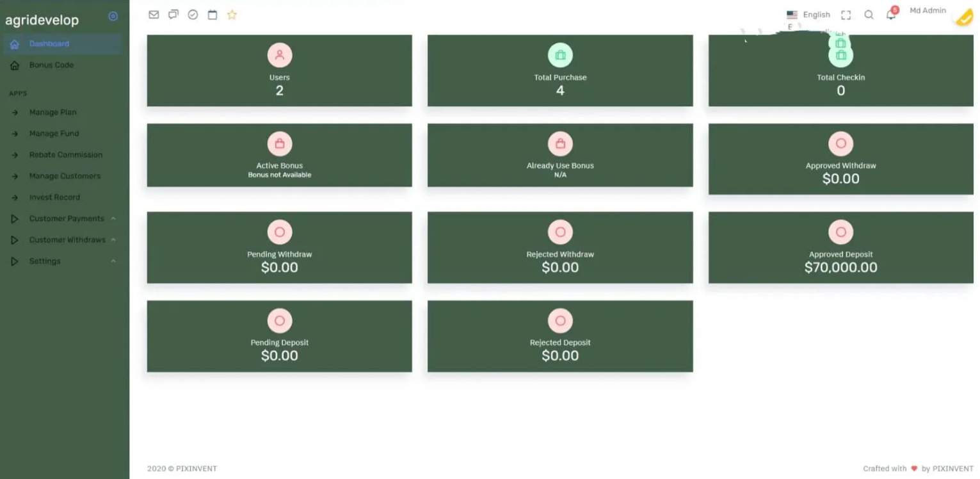This screenshot has width=980, height=479.
Task: Open the chat bubbles icon
Action: click(173, 15)
